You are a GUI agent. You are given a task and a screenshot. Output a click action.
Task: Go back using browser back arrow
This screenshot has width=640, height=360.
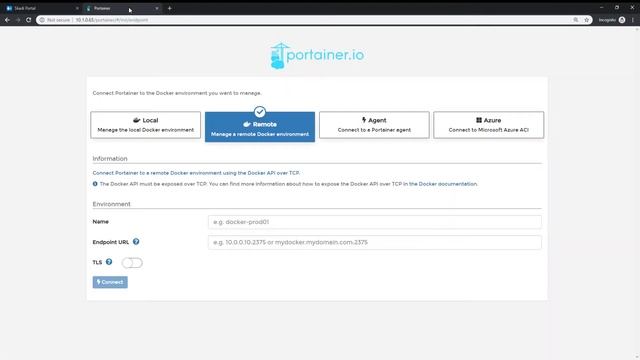click(x=7, y=20)
